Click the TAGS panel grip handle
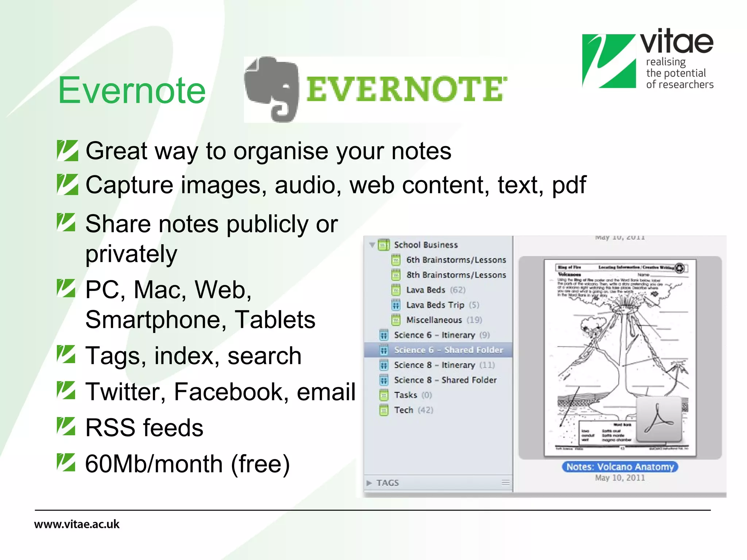747x560 pixels. click(505, 483)
